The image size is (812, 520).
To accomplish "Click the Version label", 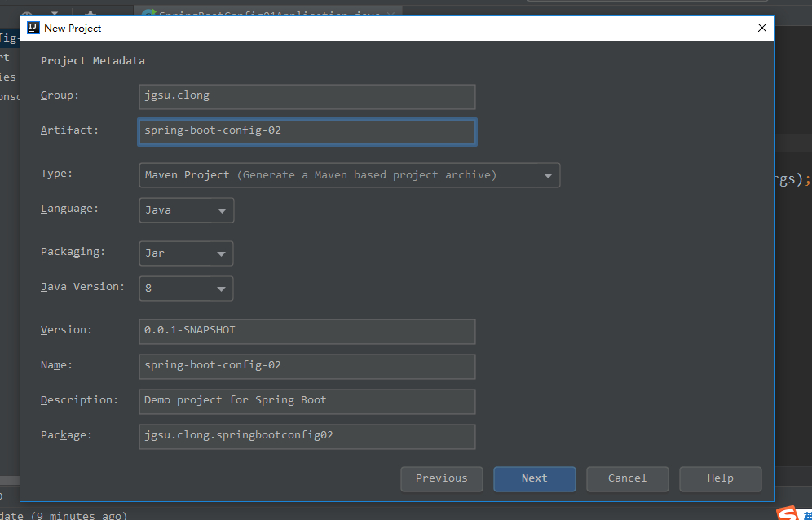I will pyautogui.click(x=67, y=329).
